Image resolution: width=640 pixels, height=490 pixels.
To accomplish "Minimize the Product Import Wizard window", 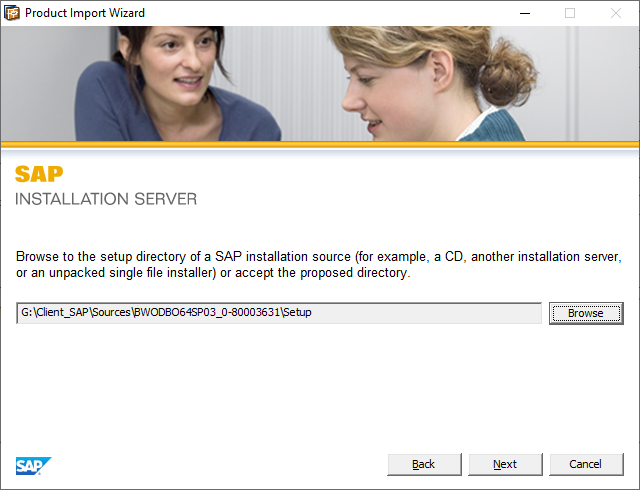I will pos(525,13).
